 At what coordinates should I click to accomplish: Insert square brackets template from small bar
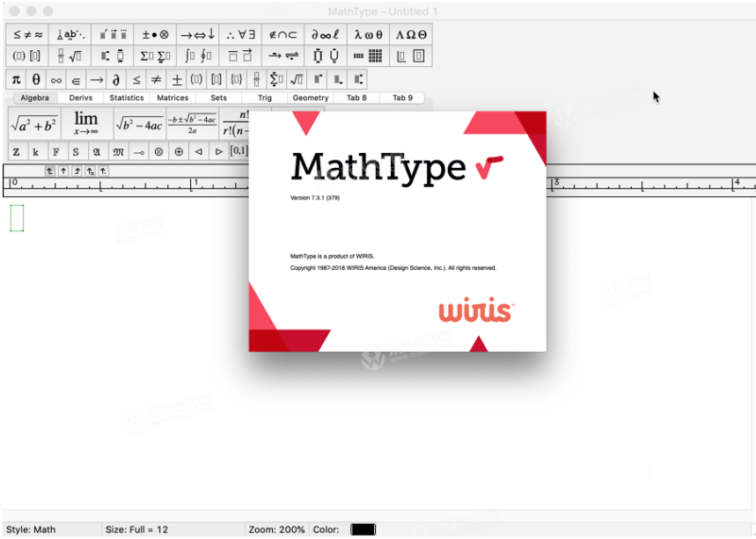click(x=217, y=79)
